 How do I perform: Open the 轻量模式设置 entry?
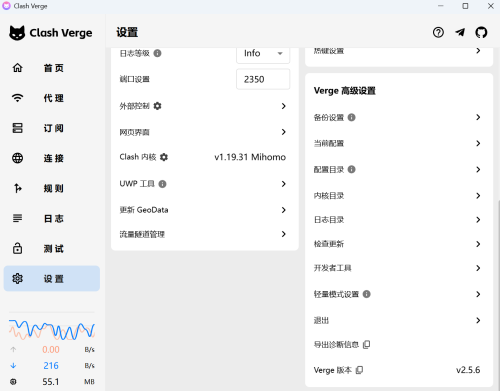click(399, 294)
